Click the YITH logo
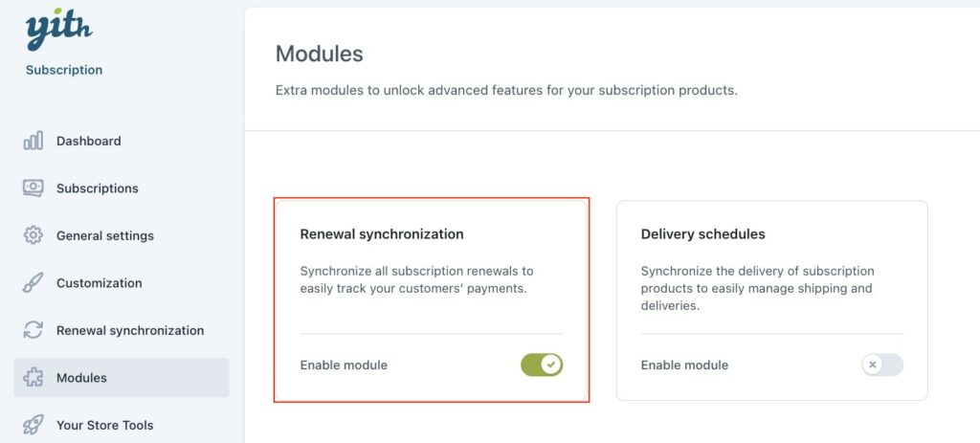980x443 pixels. [x=58, y=30]
